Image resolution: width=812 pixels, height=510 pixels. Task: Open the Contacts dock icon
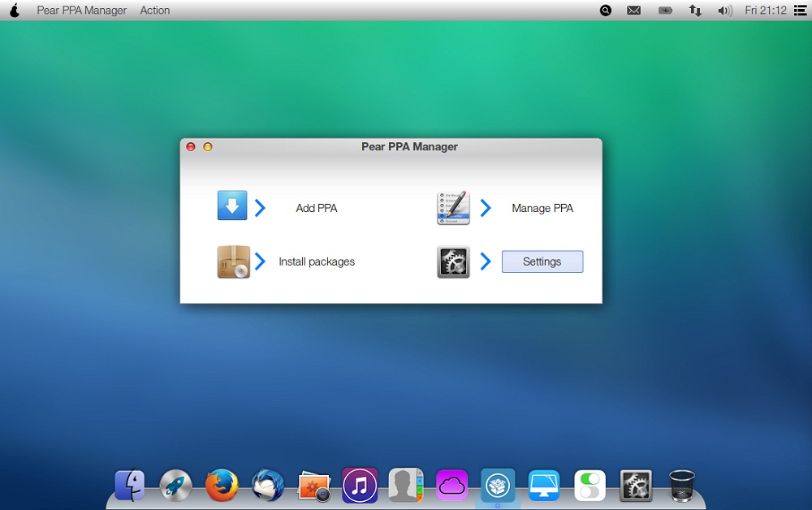pyautogui.click(x=406, y=485)
